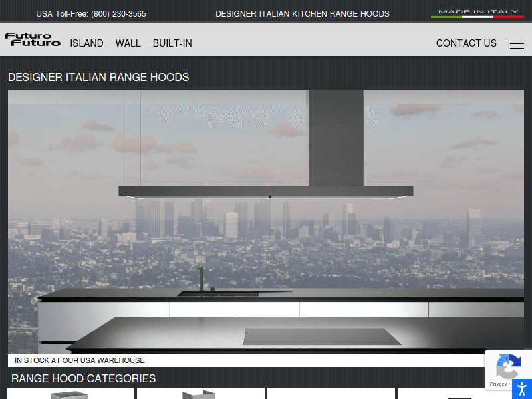Viewport: 532px width, 399px height.
Task: Click Designer Italian Kitchen Range Hoods header text
Action: pyautogui.click(x=303, y=14)
